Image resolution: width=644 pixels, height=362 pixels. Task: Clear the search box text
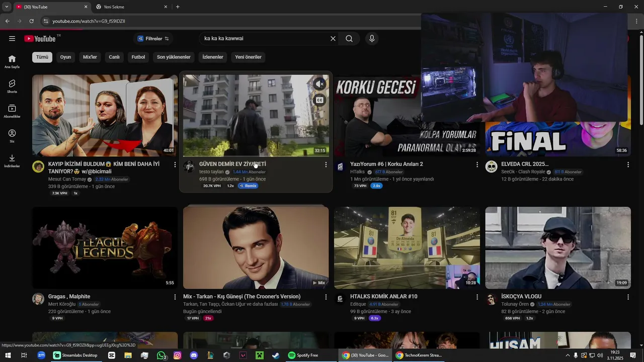(333, 39)
